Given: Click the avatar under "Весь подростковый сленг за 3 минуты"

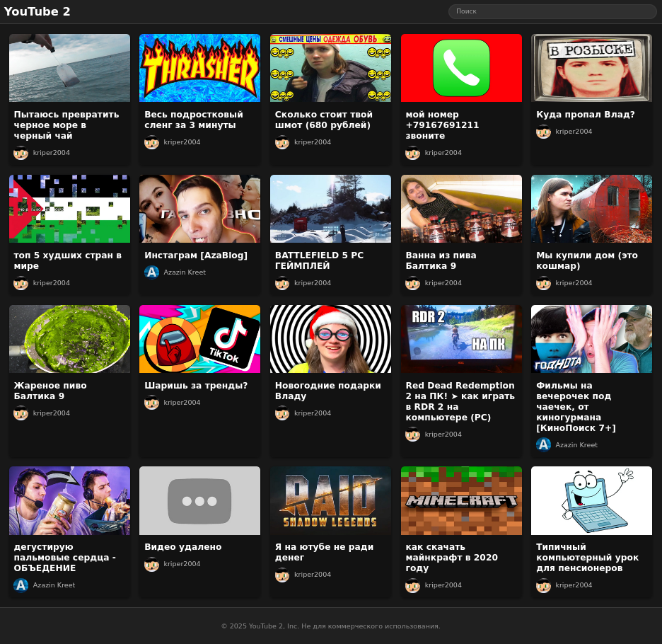Looking at the screenshot, I should pos(151,142).
